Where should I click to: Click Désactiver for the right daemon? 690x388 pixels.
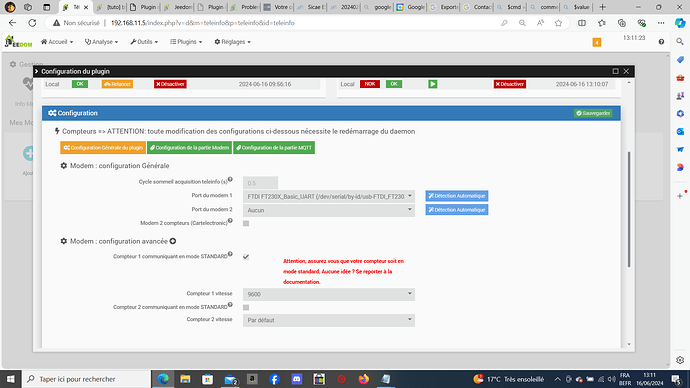(x=510, y=84)
